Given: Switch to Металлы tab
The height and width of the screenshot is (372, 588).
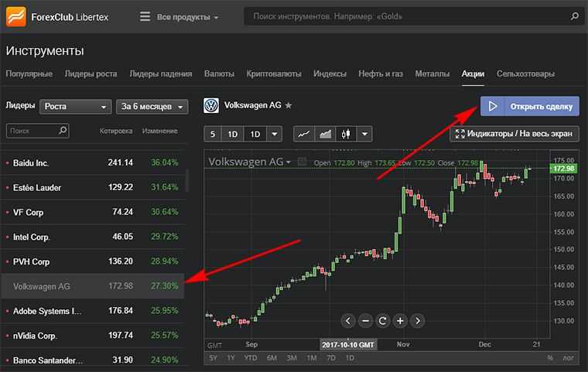Looking at the screenshot, I should (432, 74).
